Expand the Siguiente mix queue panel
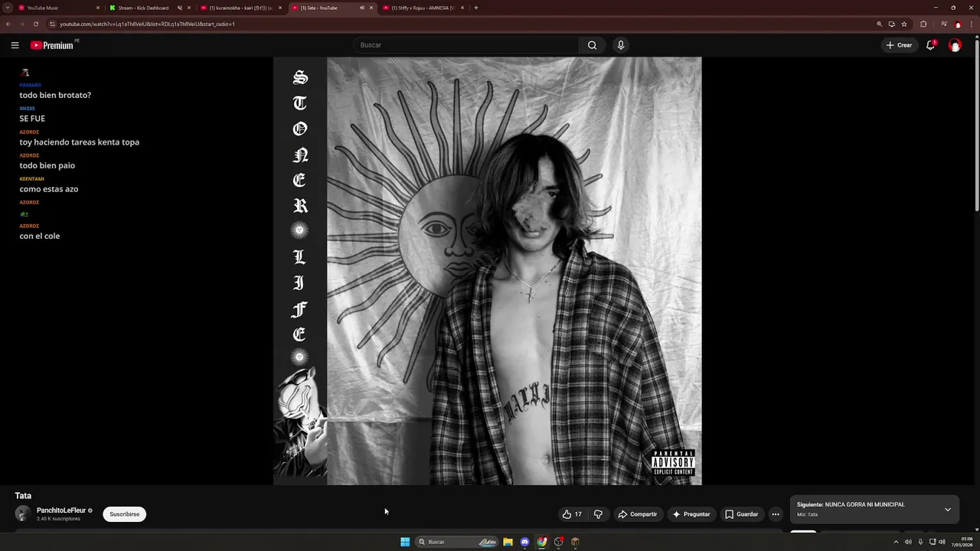 pos(947,510)
